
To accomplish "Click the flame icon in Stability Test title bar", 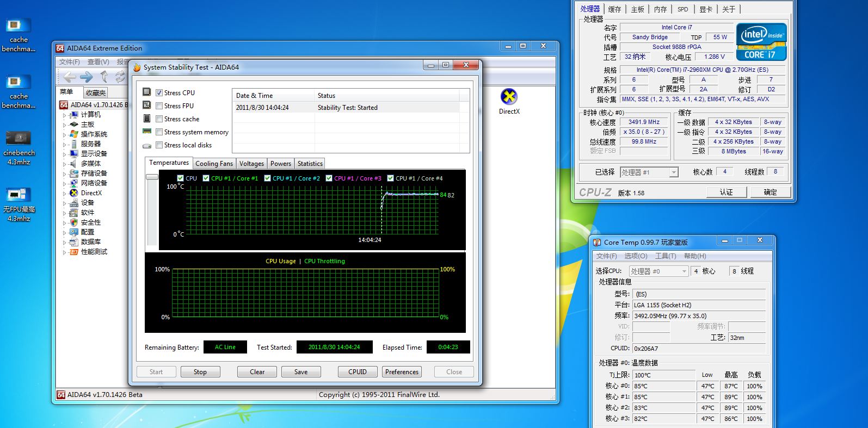I will pyautogui.click(x=137, y=67).
